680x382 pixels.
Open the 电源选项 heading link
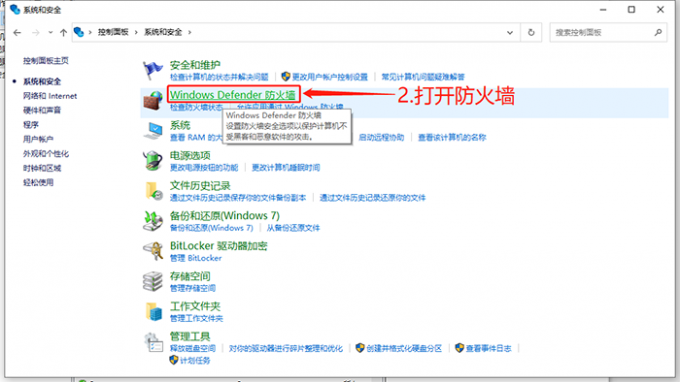(190, 155)
